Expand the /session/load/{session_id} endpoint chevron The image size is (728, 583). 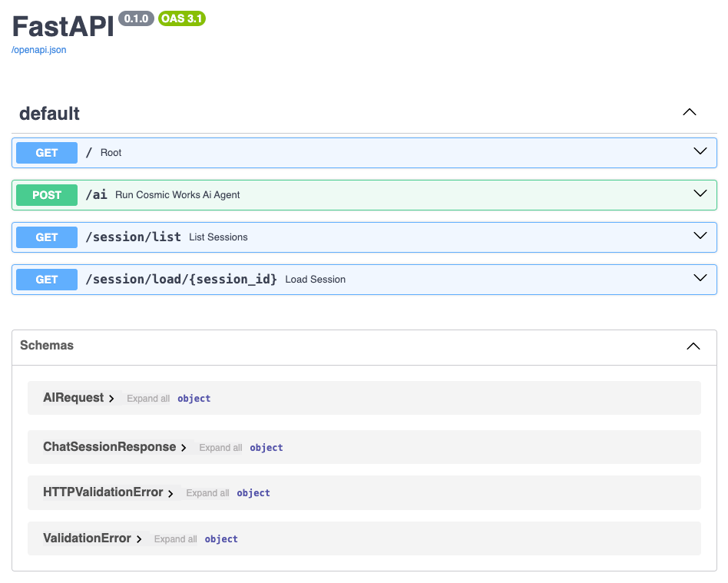point(700,278)
